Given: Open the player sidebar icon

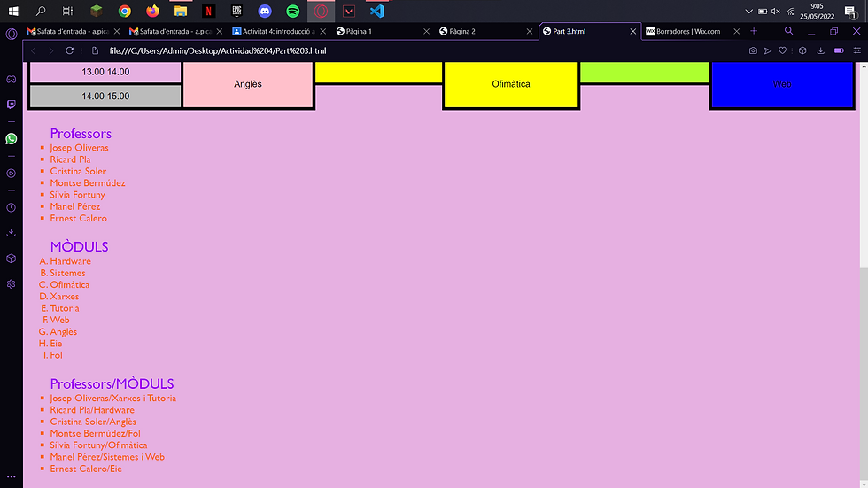Looking at the screenshot, I should 11,174.
